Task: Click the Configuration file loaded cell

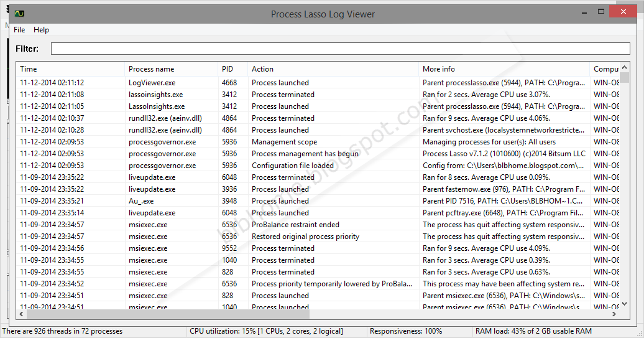Action: tap(292, 166)
